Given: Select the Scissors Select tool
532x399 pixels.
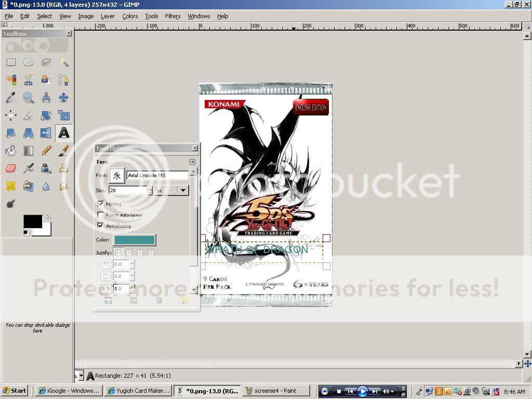Looking at the screenshot, I should (29, 80).
